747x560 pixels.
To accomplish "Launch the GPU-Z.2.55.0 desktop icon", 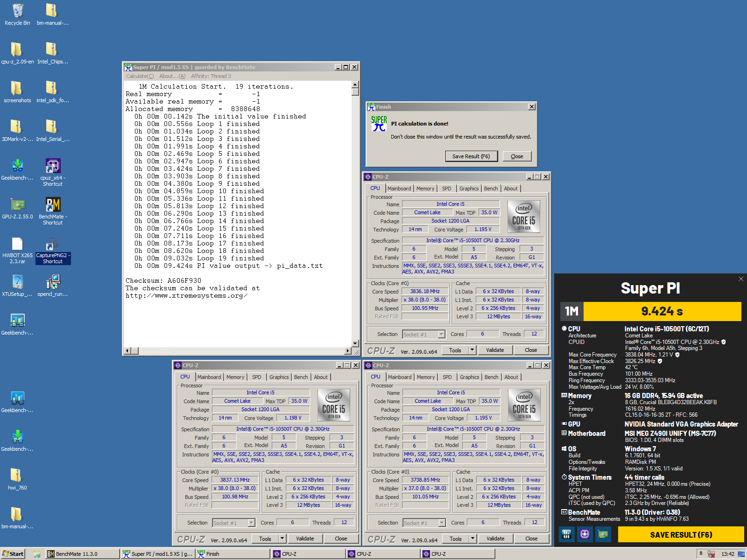I will coord(17,204).
